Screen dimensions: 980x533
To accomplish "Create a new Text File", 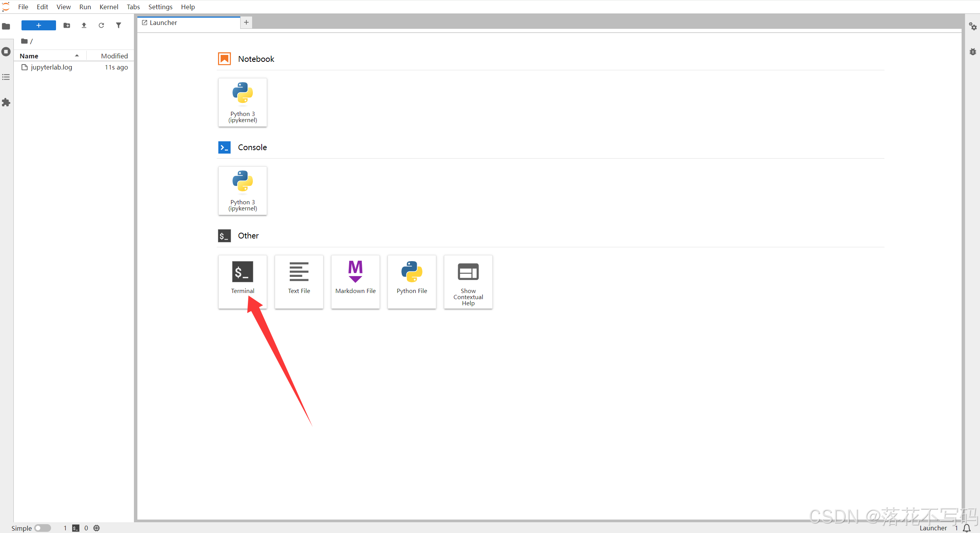I will (x=299, y=281).
